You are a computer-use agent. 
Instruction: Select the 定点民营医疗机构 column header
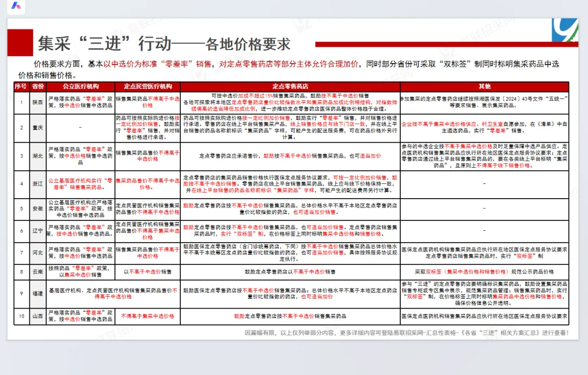148,87
